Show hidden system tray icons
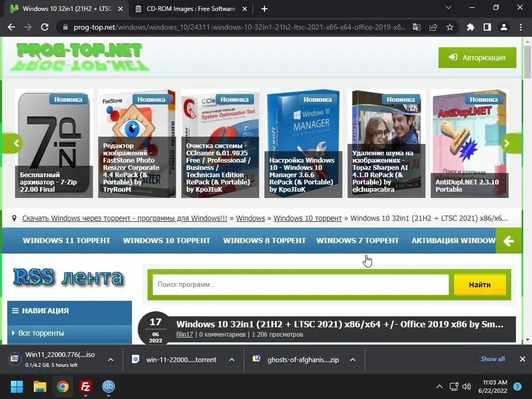Screen dimensions: 532x399 click(x=440, y=387)
